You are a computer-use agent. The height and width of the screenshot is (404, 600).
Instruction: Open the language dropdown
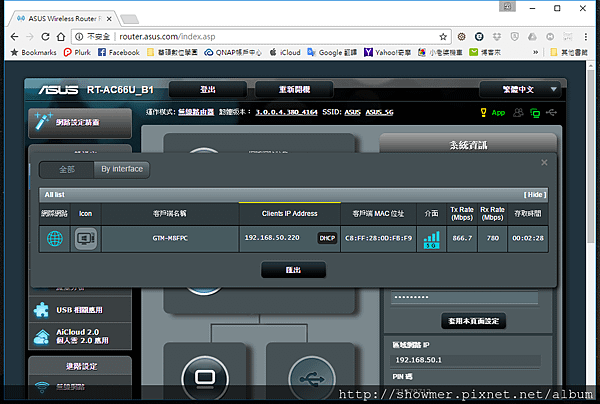520,90
